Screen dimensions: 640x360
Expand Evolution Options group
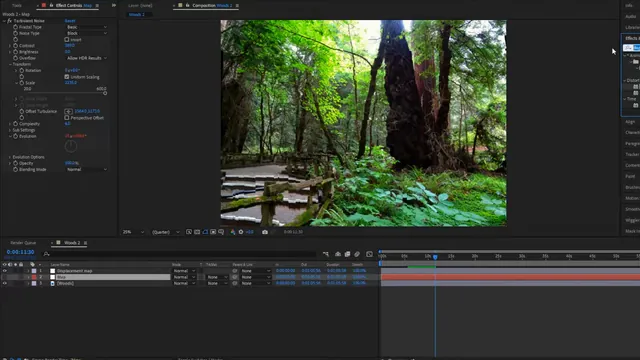click(10, 157)
